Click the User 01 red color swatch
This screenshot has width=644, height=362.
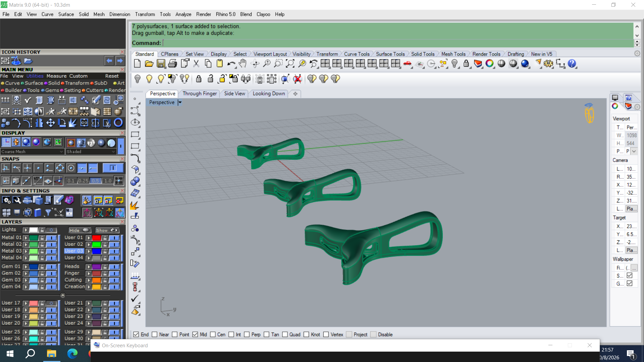pos(97,238)
